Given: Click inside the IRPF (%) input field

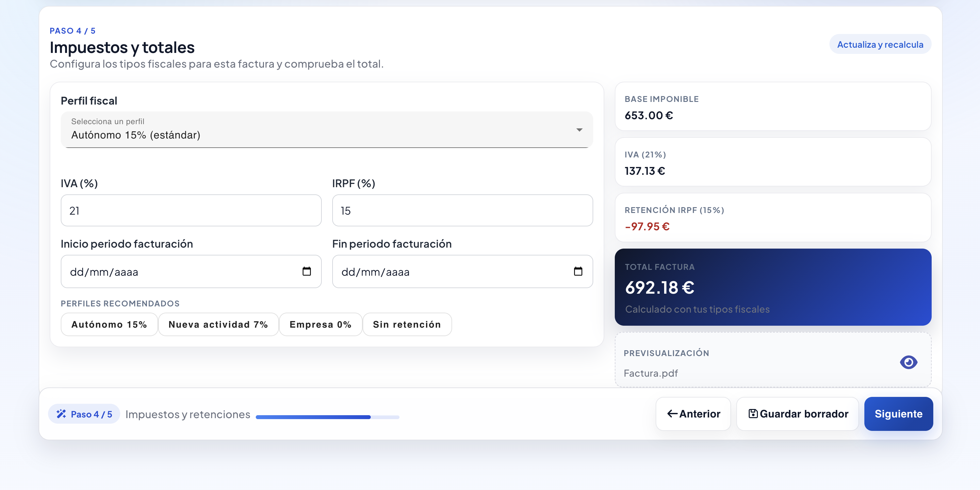Looking at the screenshot, I should (x=462, y=210).
